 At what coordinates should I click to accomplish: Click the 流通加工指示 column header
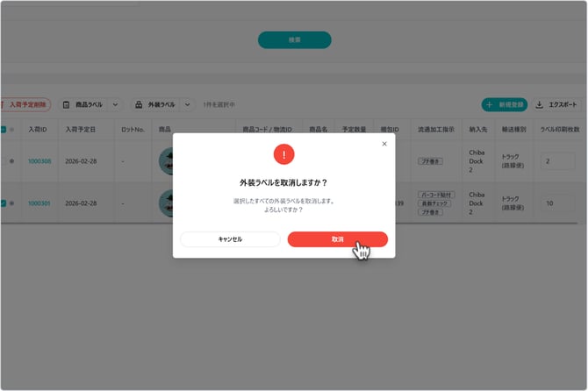[x=436, y=130]
